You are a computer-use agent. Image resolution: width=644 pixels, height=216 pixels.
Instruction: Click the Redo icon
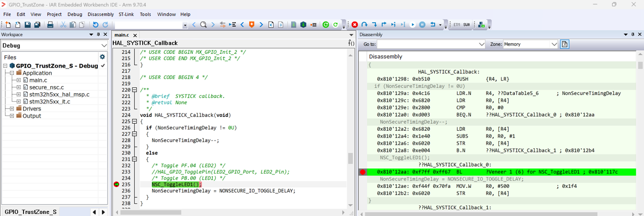(x=105, y=25)
